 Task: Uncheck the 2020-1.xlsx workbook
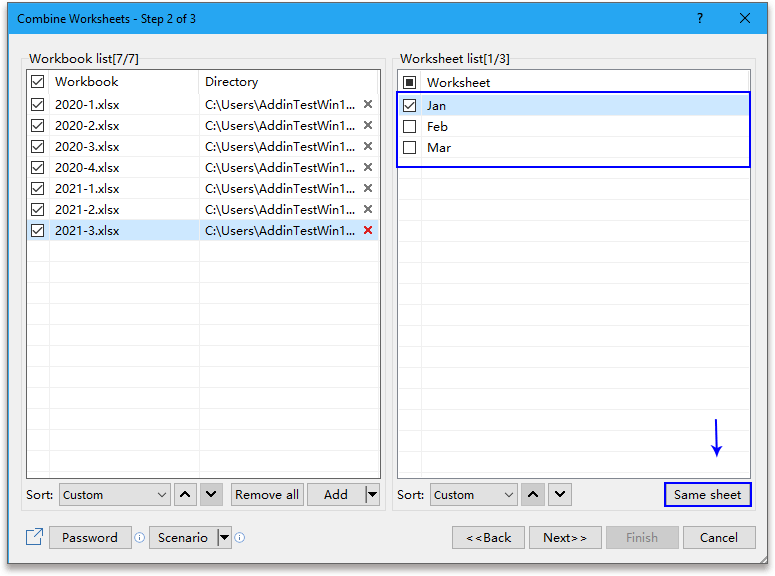coord(38,105)
